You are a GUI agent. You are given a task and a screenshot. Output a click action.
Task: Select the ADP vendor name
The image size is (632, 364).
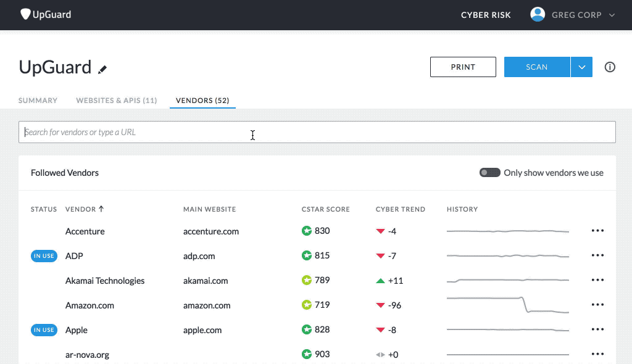(x=74, y=256)
